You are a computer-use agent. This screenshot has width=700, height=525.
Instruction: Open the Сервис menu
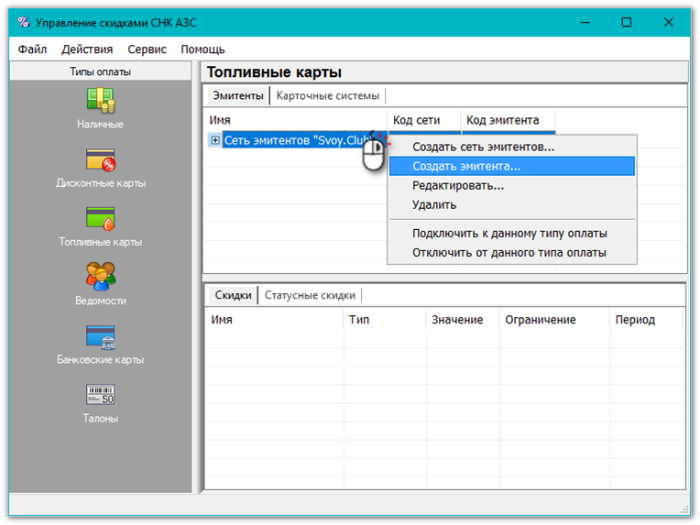pos(147,49)
